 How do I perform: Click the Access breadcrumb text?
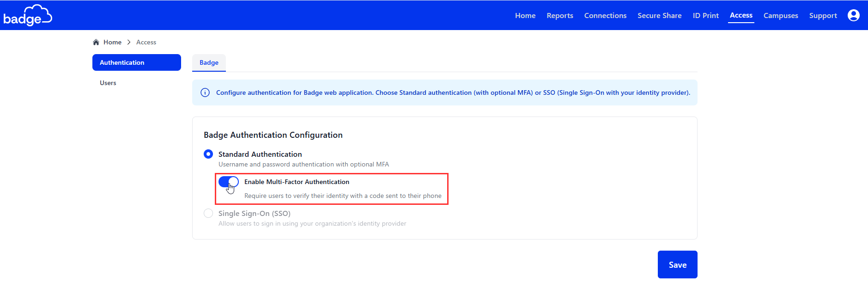click(146, 42)
